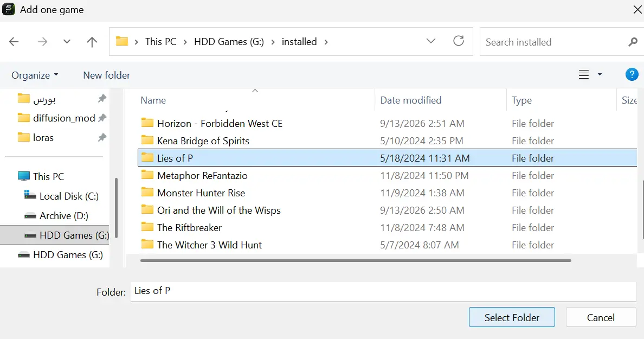Click the app icon in title bar

9,9
